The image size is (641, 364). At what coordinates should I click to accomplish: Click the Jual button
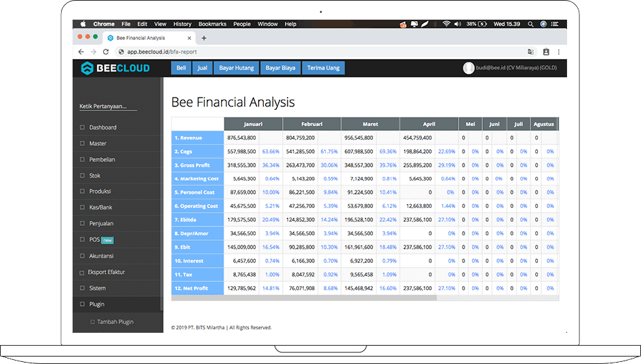(202, 68)
